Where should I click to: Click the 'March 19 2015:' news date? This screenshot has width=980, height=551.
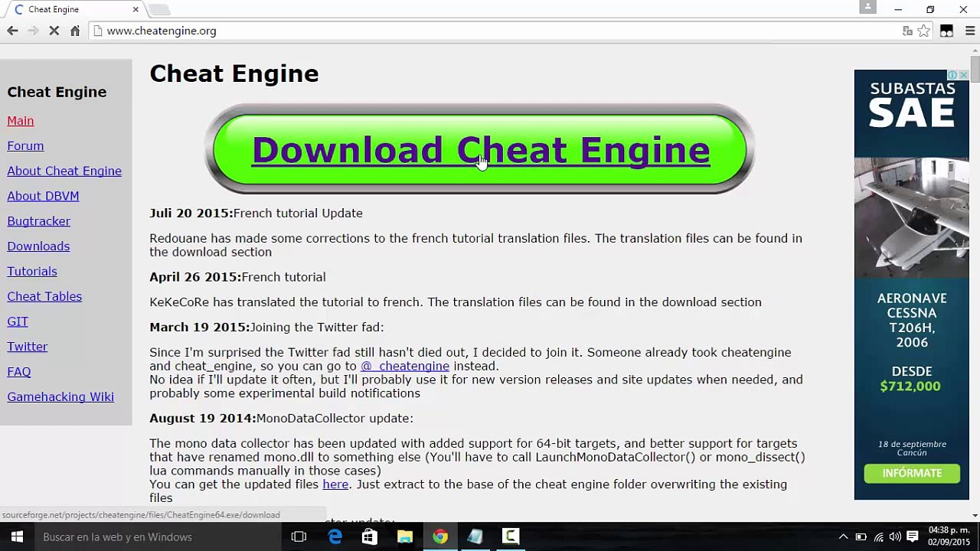200,328
